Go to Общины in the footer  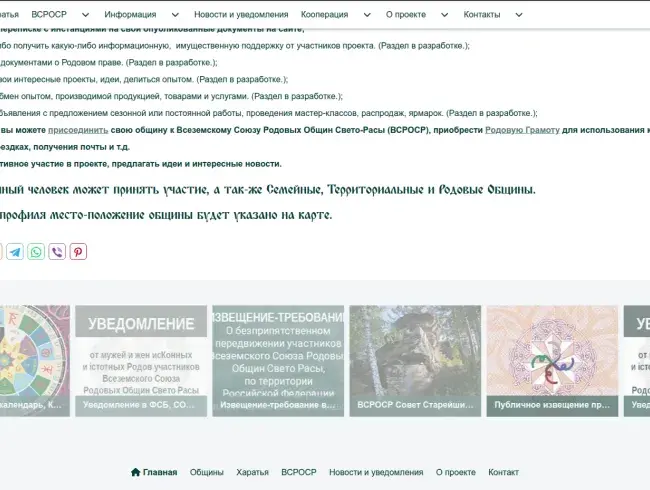click(x=206, y=472)
